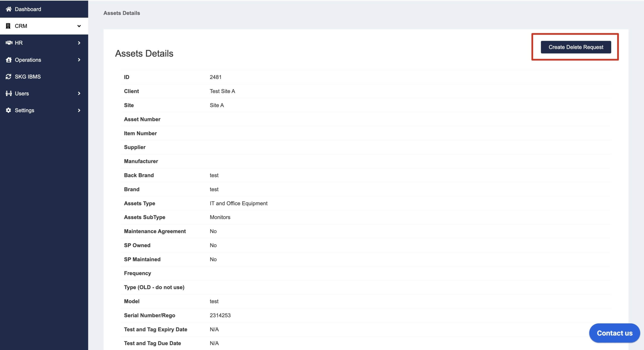The image size is (644, 350).
Task: Click the Asset Number label
Action: 142,119
